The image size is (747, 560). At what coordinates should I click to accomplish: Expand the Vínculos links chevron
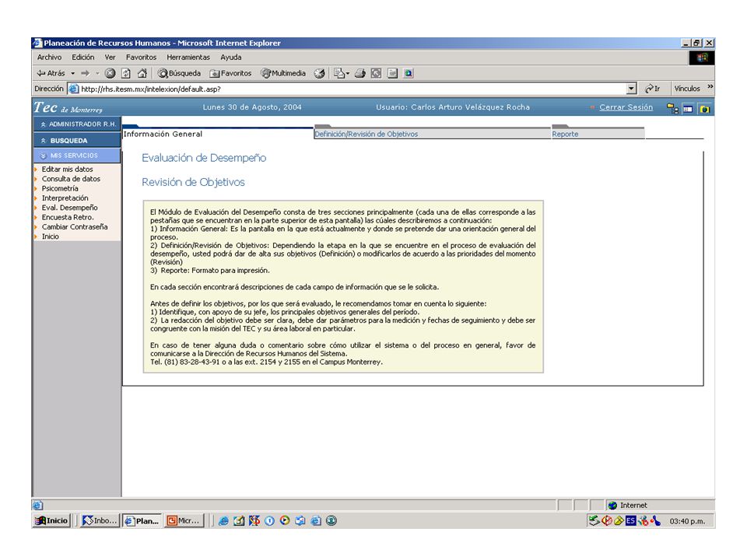(710, 86)
